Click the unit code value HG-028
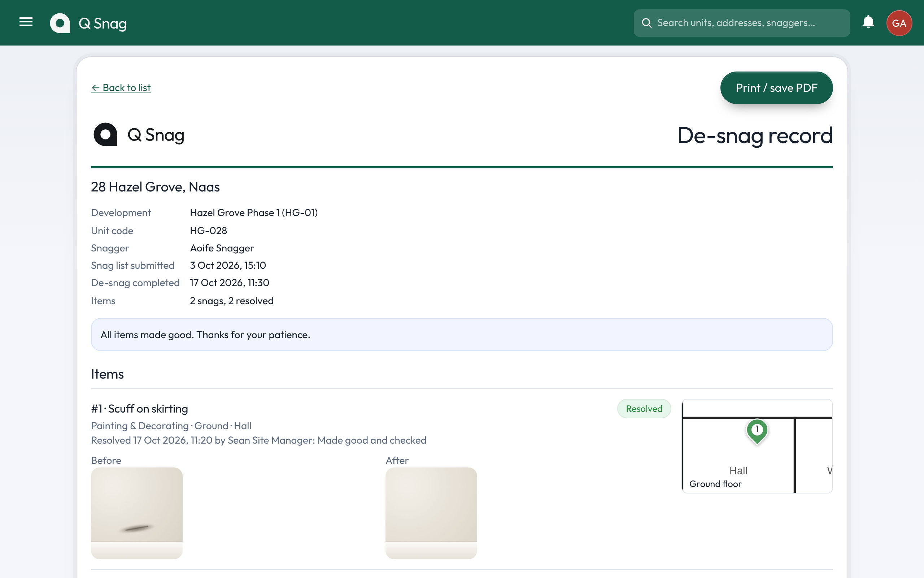Image resolution: width=924 pixels, height=578 pixels. click(209, 230)
